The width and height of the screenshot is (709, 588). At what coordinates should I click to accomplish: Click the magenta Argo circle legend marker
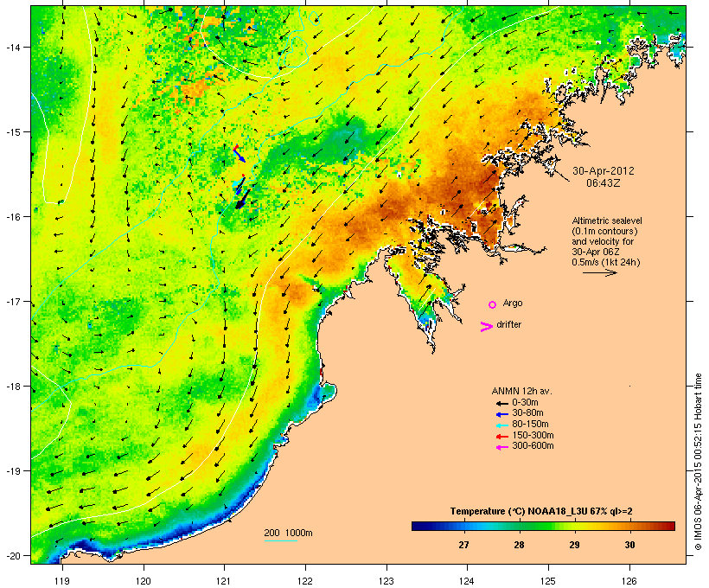493,304
